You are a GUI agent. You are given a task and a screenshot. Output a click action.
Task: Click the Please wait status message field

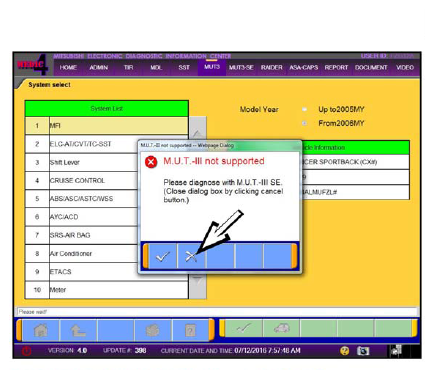(x=217, y=312)
